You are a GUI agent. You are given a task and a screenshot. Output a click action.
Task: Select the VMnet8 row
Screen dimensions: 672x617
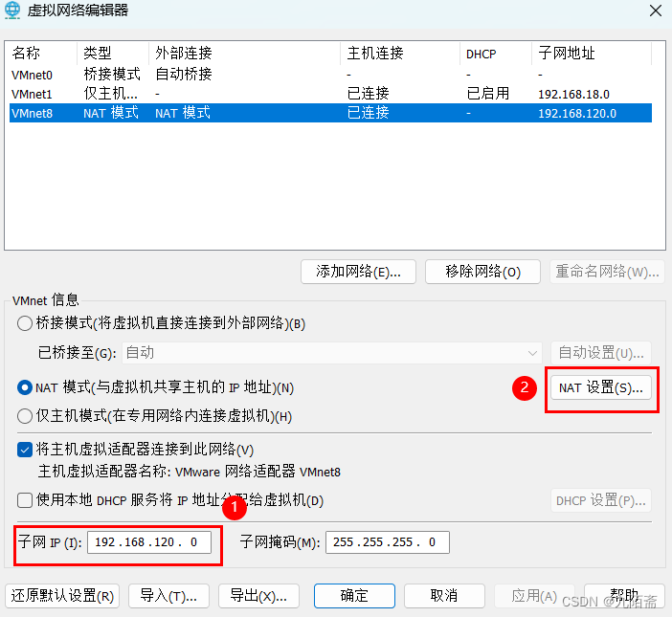pyautogui.click(x=330, y=113)
